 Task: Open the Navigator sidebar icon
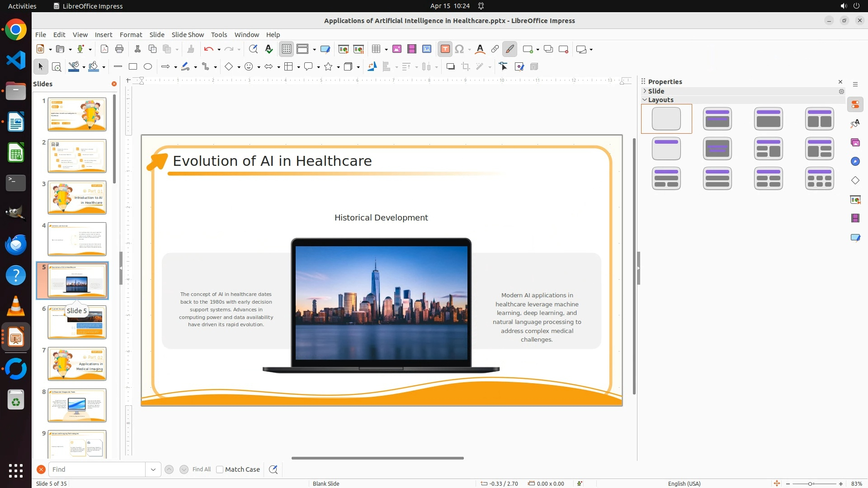pos(855,162)
